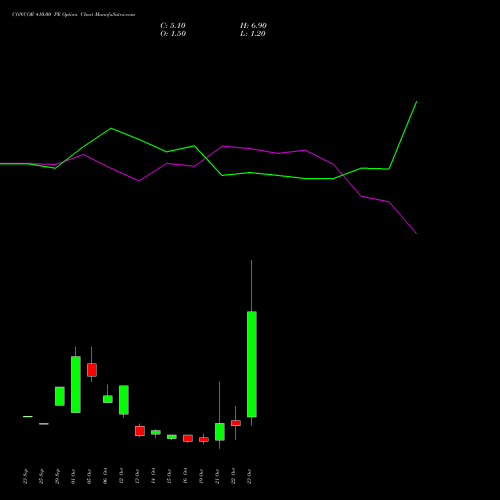500x500 pixels.
Task: Click the 05 Oct date label
Action: (x=90, y=476)
